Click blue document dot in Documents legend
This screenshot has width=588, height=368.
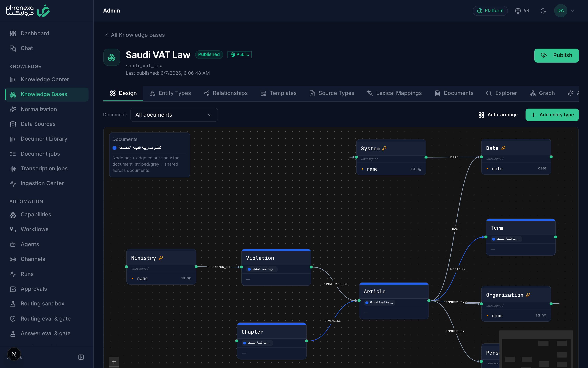point(114,148)
